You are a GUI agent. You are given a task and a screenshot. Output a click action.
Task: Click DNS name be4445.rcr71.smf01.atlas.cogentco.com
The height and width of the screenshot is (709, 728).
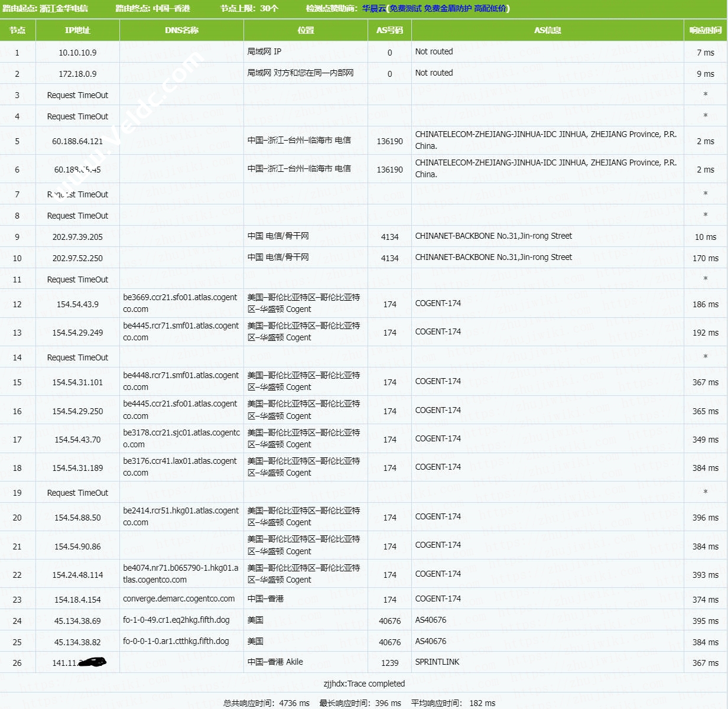[181, 331]
